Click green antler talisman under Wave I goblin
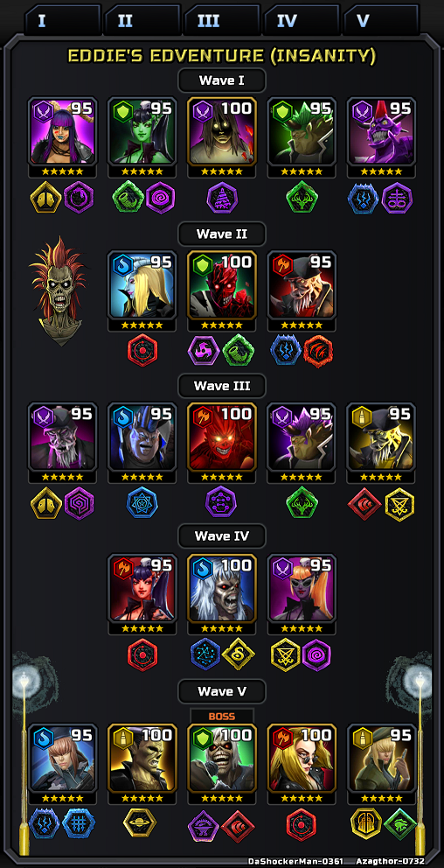The height and width of the screenshot is (868, 444). tap(302, 198)
